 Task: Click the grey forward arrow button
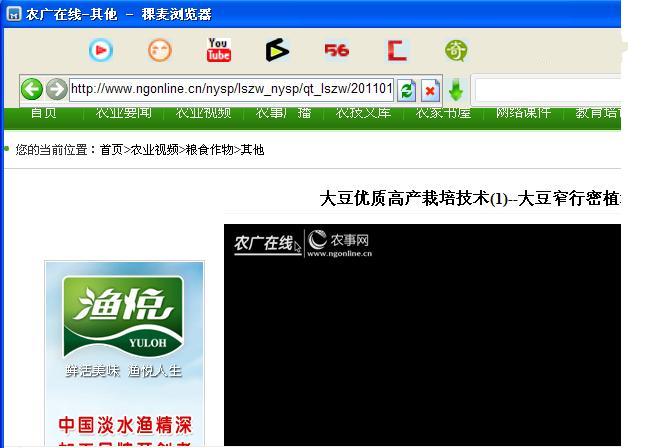tap(56, 89)
